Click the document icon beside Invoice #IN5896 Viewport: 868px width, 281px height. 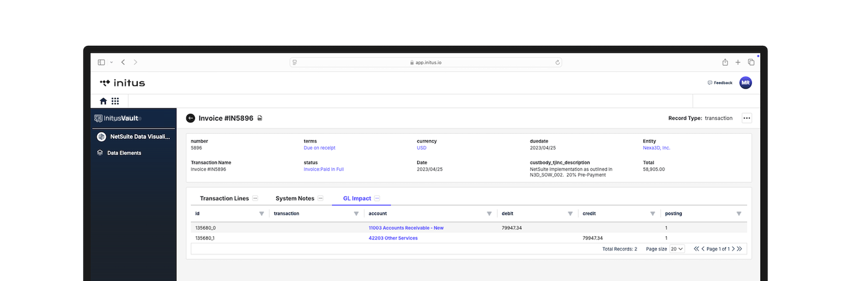coord(260,118)
